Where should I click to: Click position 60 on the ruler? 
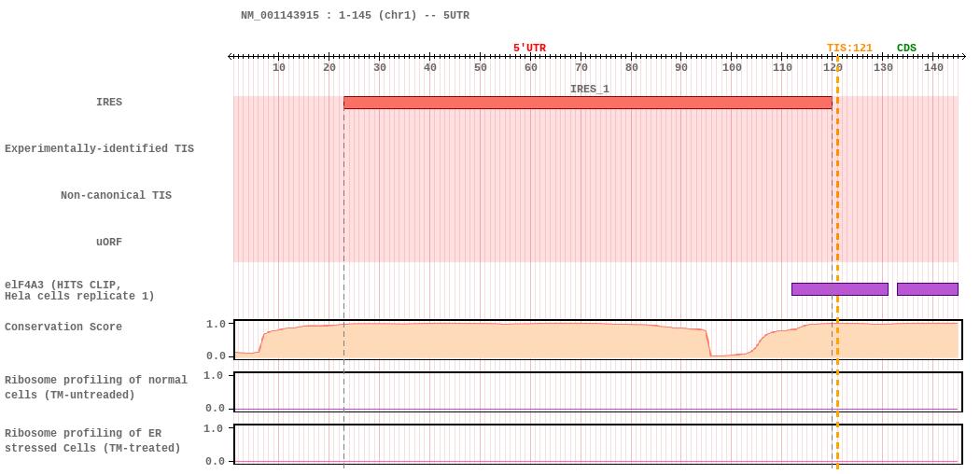click(530, 67)
